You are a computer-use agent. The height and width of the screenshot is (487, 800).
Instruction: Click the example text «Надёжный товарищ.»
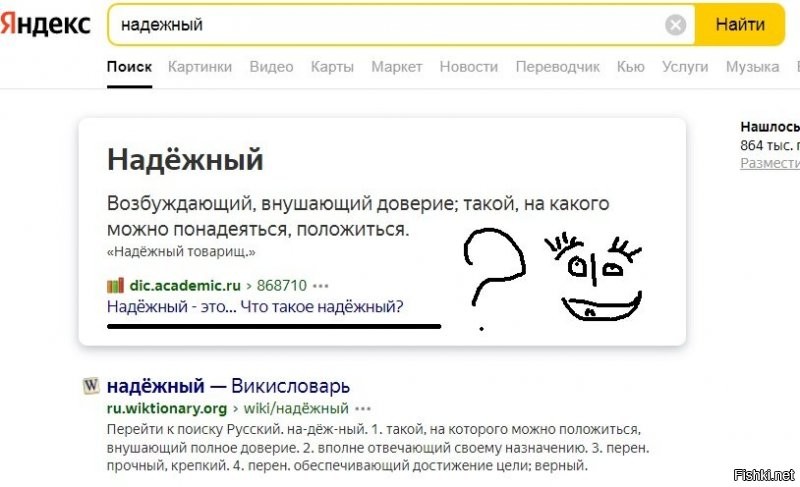pyautogui.click(x=181, y=251)
